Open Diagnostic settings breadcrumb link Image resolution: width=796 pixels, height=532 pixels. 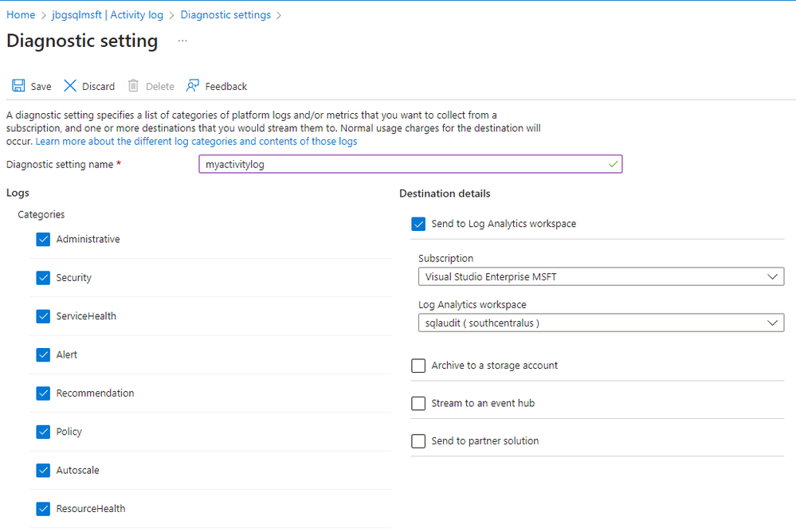(225, 15)
